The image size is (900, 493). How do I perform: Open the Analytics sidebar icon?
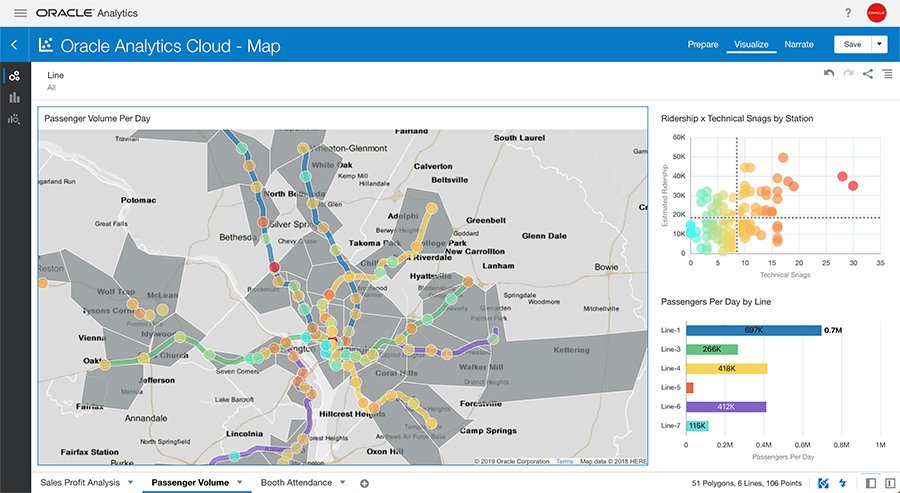click(x=14, y=119)
